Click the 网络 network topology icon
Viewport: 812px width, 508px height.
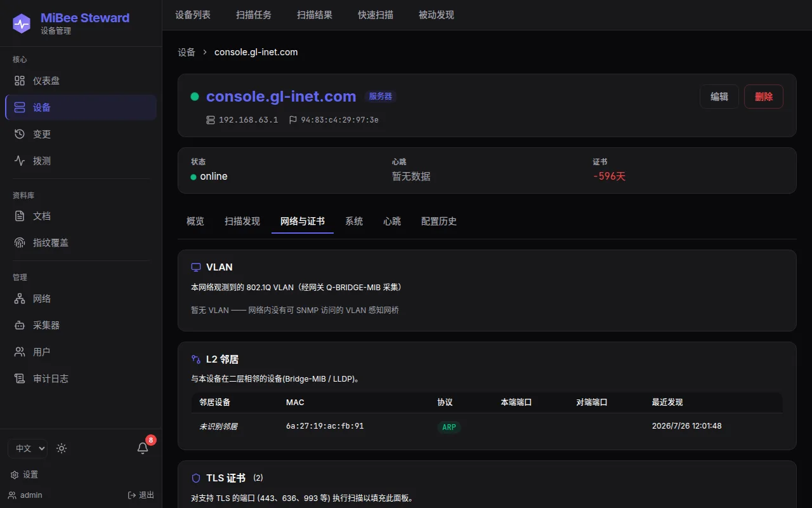[x=20, y=298]
